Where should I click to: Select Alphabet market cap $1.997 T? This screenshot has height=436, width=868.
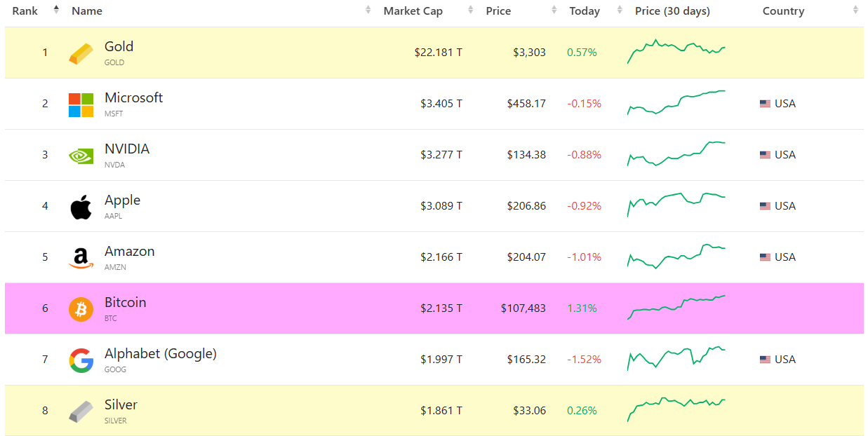(x=441, y=360)
